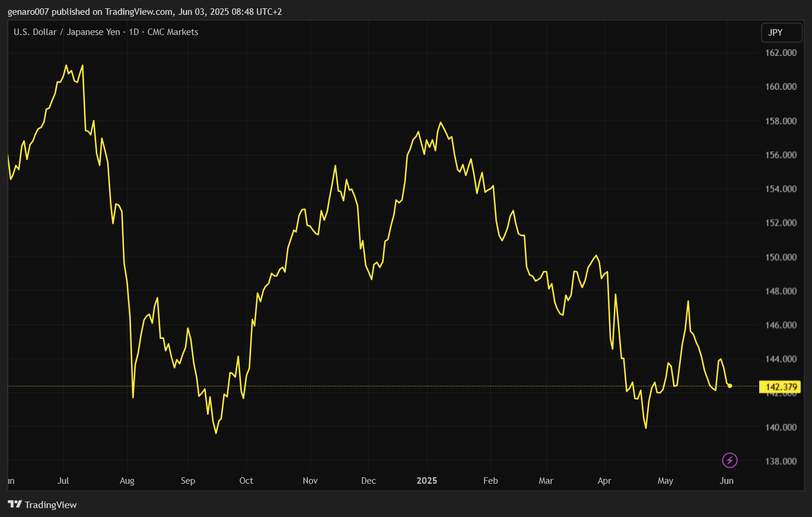Click the Mar label on time axis
The image size is (812, 517).
pos(546,481)
